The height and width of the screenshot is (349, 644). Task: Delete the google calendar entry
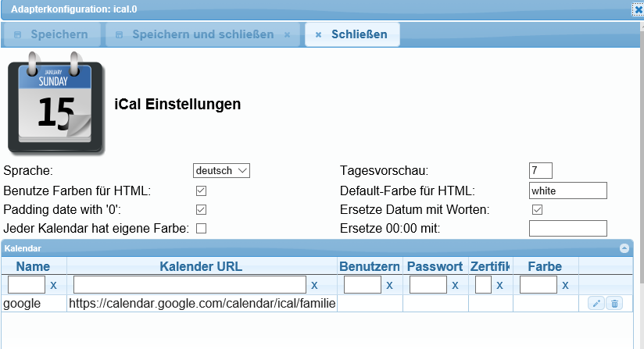coord(615,304)
